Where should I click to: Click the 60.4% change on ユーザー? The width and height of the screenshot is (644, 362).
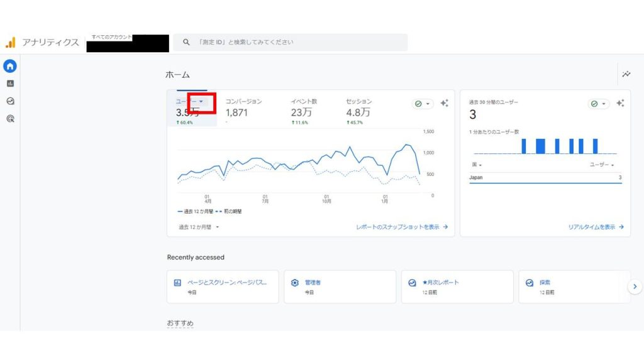click(x=184, y=123)
